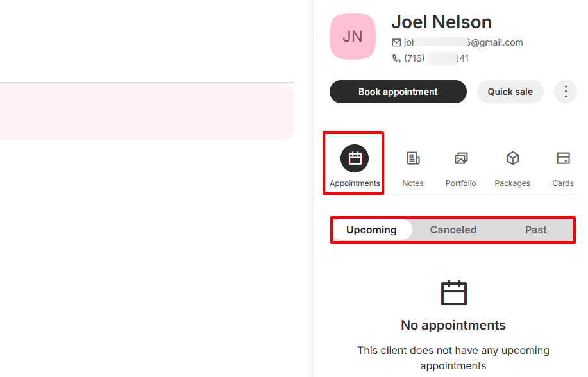
Task: Start a Quick sale
Action: tap(510, 92)
